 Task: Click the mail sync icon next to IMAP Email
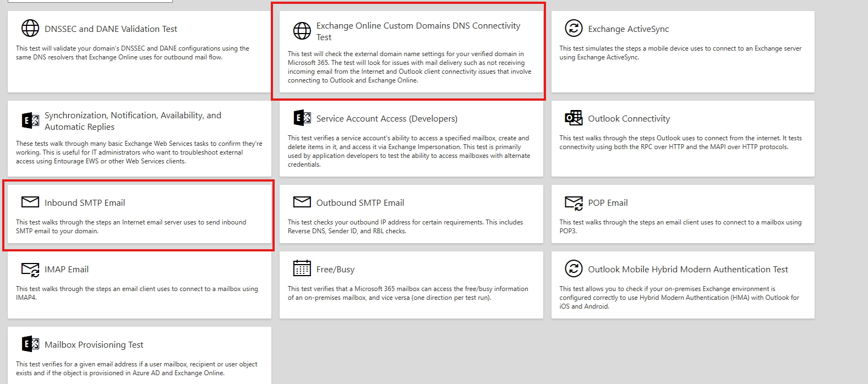click(30, 270)
